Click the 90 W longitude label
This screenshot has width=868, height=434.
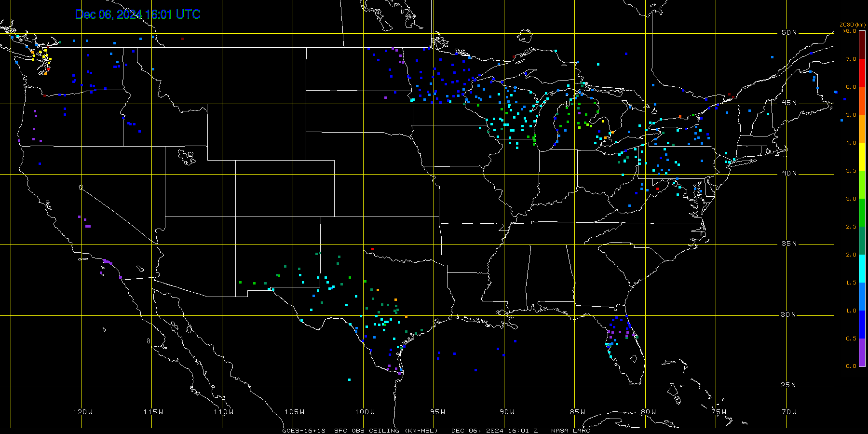point(507,412)
